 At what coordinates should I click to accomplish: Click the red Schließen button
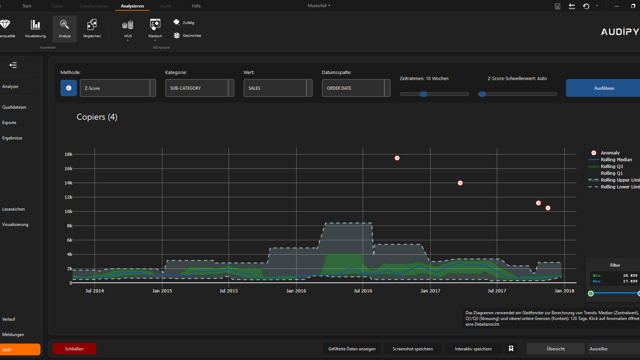pyautogui.click(x=74, y=349)
